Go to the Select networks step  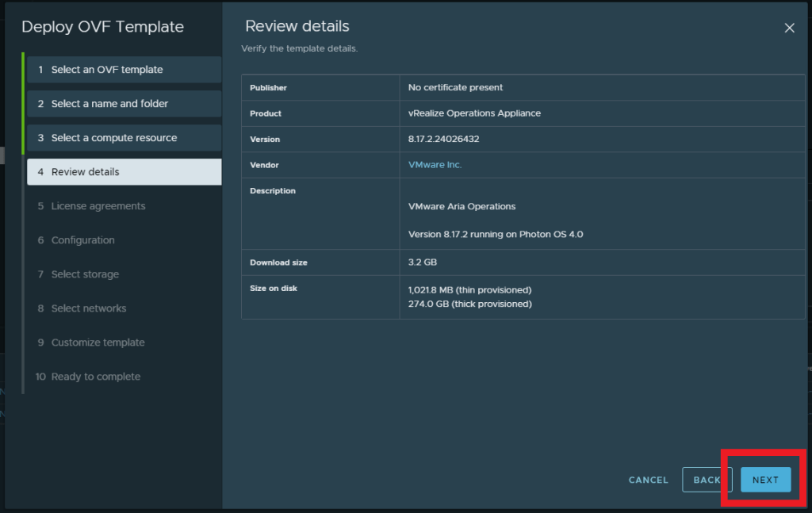88,308
